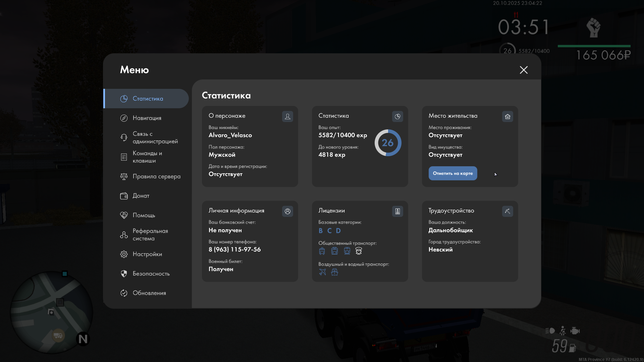Image resolution: width=644 pixels, height=362 pixels.
Task: Click the person icon in О персонаже card
Action: pos(287,116)
